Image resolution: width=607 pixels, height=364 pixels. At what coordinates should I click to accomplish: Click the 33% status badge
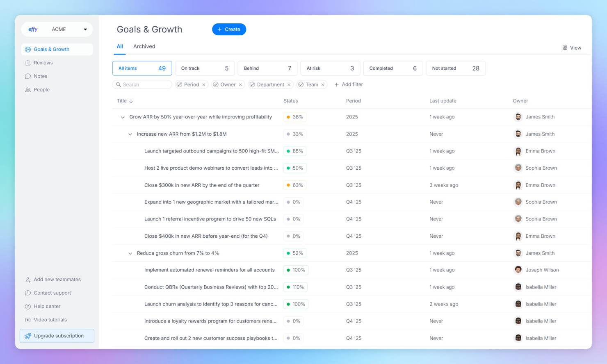point(295,134)
